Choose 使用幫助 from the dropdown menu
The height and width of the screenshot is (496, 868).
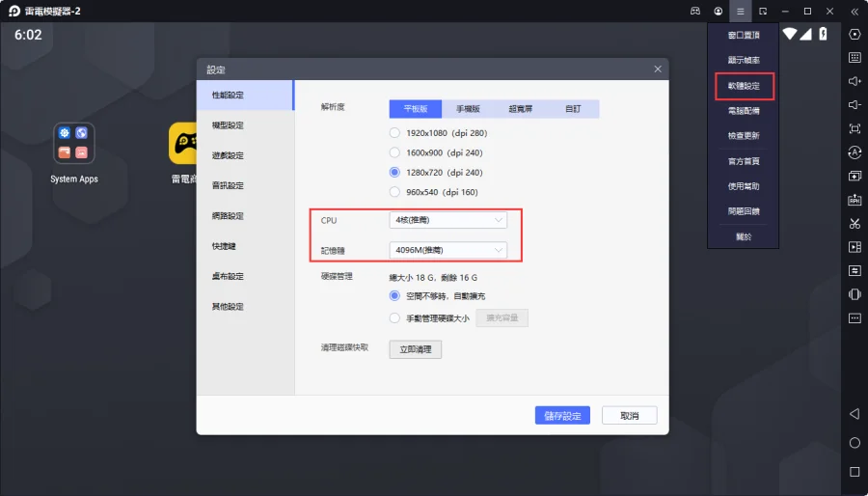click(x=744, y=186)
